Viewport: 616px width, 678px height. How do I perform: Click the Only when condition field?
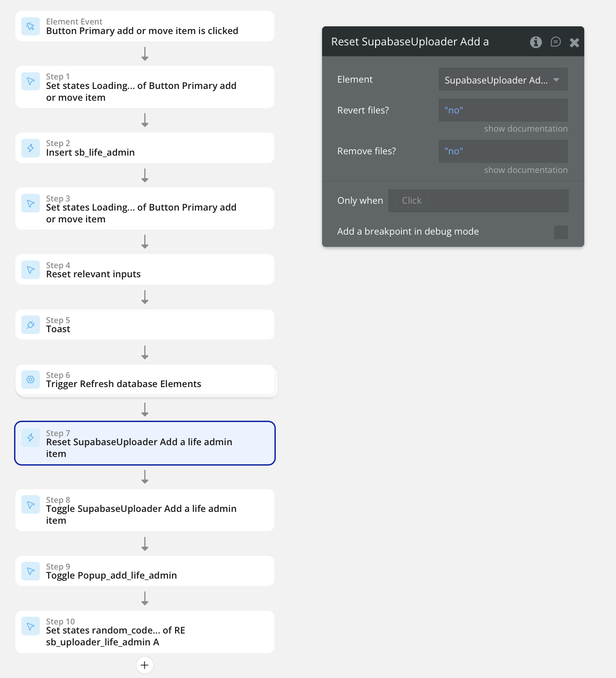(479, 201)
